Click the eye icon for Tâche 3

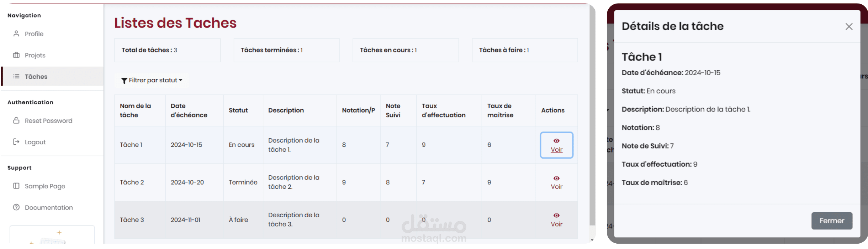556,216
